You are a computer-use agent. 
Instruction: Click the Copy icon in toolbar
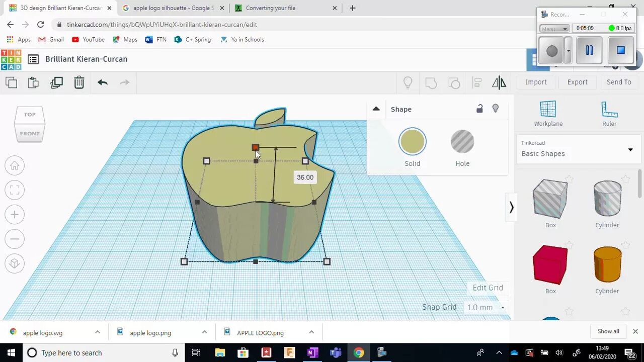click(11, 82)
